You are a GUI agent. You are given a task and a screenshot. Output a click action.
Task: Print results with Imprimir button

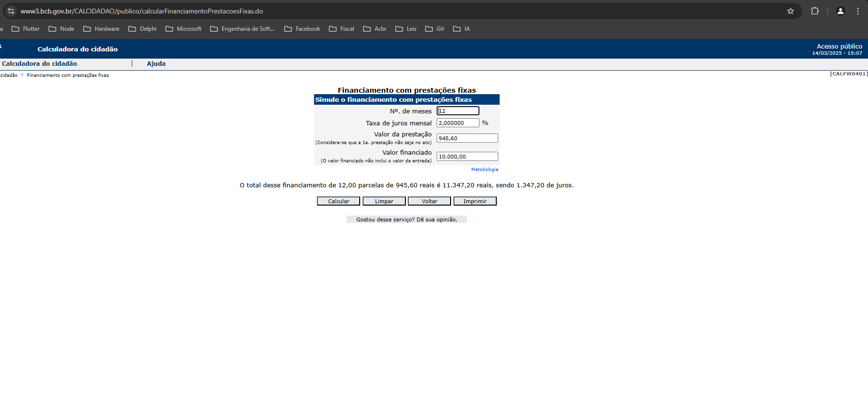[x=475, y=201]
